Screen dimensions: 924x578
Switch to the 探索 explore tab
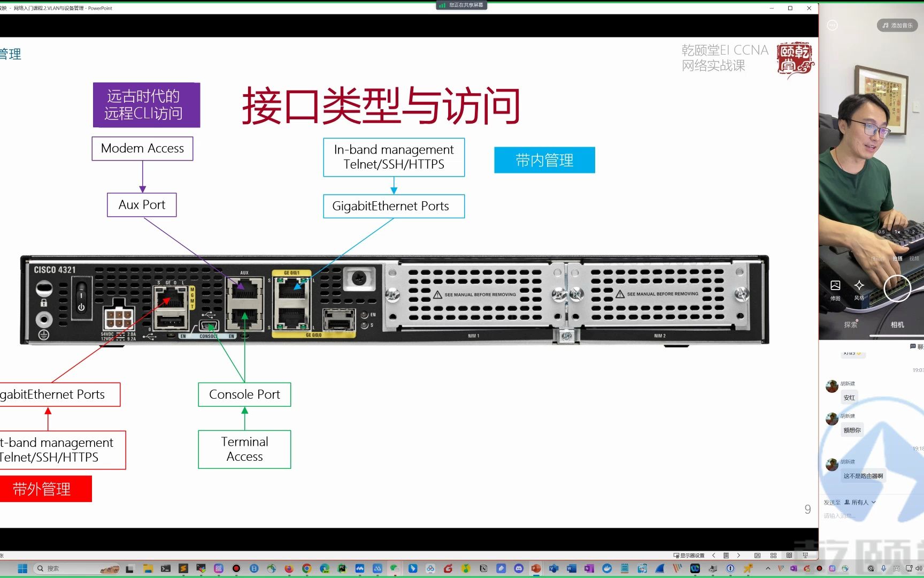(851, 324)
